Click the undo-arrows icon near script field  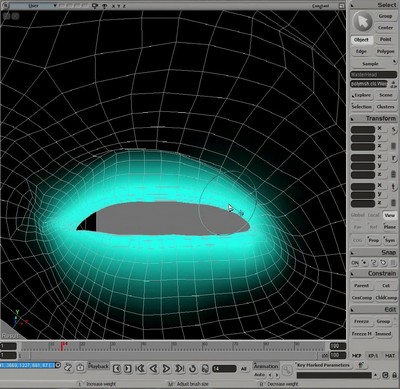68,367
